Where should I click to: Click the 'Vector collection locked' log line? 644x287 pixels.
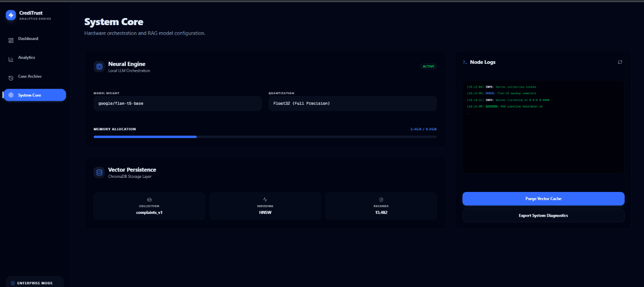tap(502, 87)
